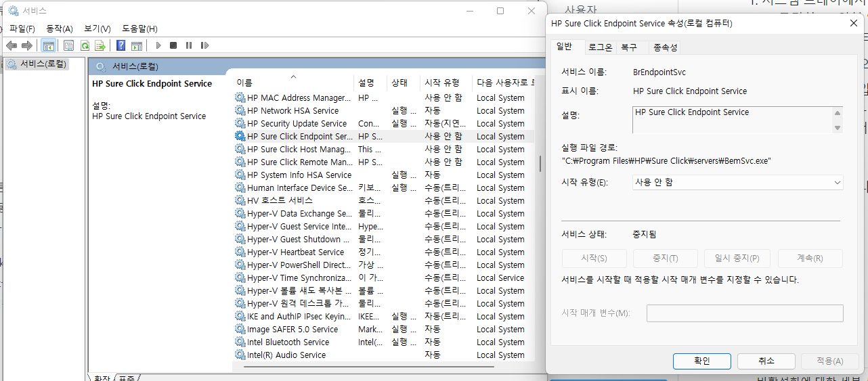Click gear icon of HP Sure Click Host Management
Viewport: 868px width, 381px height.
point(240,149)
